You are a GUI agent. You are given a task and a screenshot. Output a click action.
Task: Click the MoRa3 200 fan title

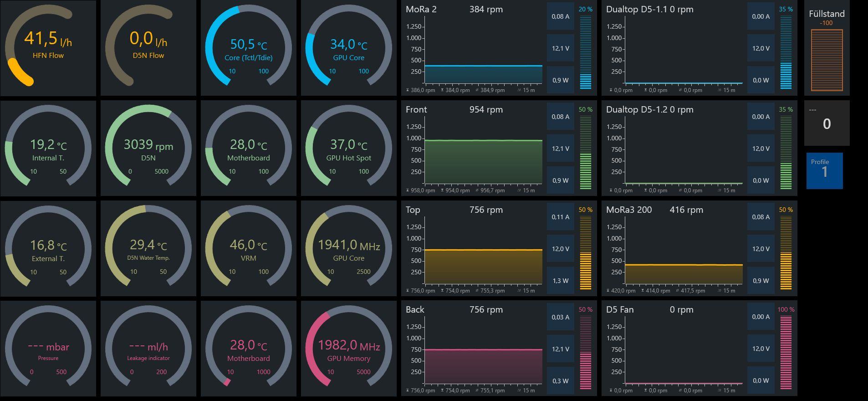point(629,210)
